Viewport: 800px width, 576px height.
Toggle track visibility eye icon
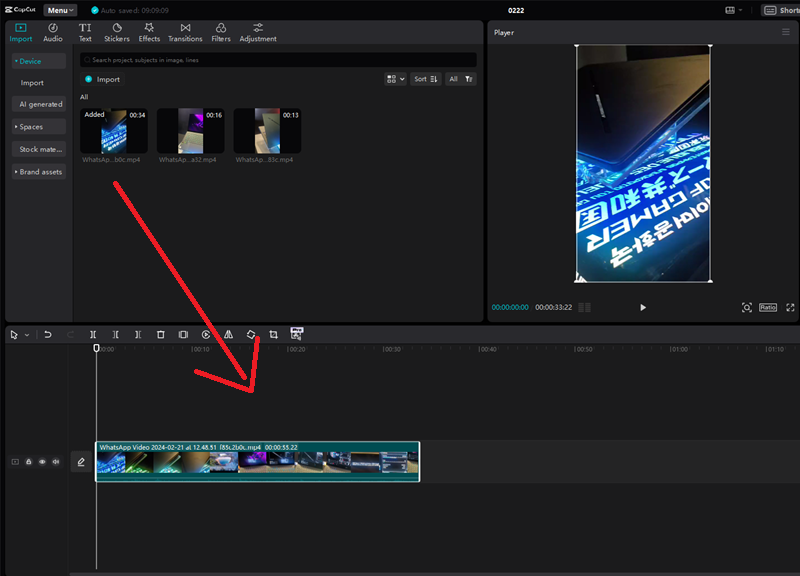pyautogui.click(x=42, y=462)
